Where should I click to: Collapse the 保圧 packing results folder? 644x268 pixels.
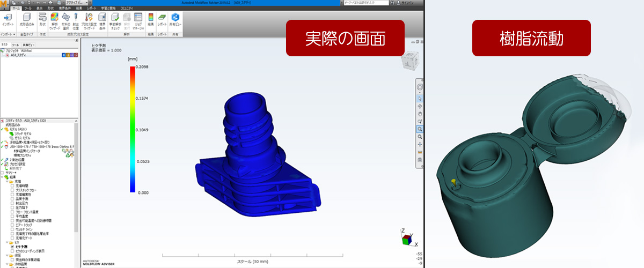[8, 255]
